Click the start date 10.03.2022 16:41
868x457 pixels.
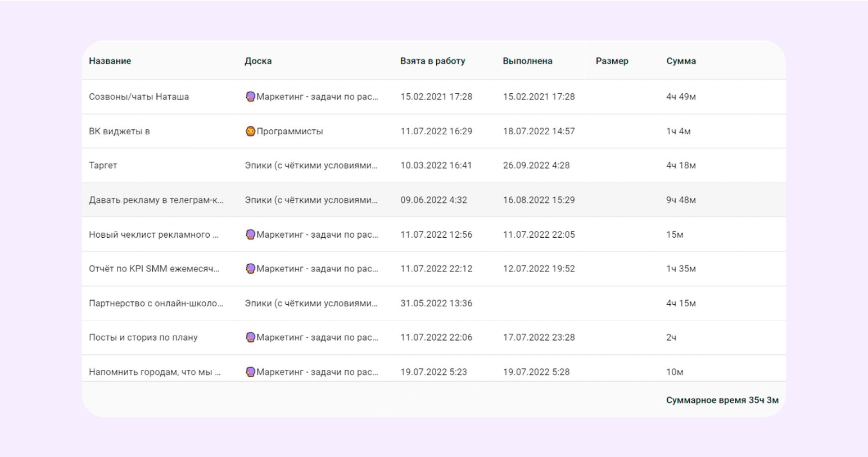436,165
